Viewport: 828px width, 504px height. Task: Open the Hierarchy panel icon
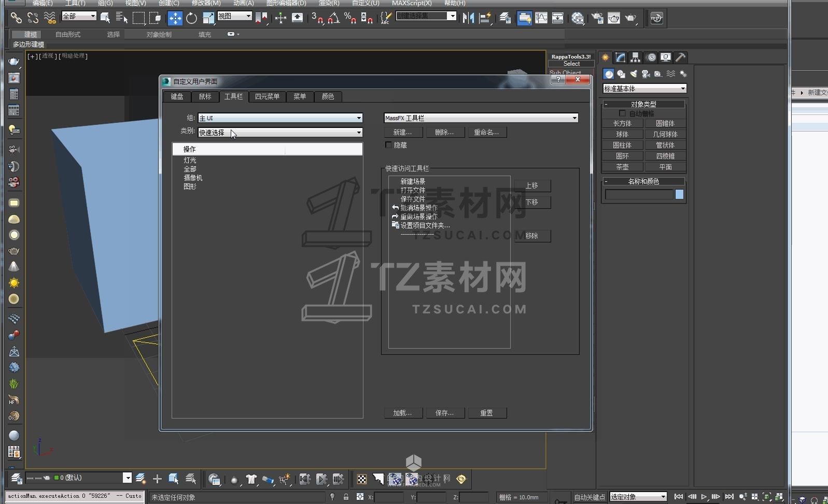tap(635, 57)
